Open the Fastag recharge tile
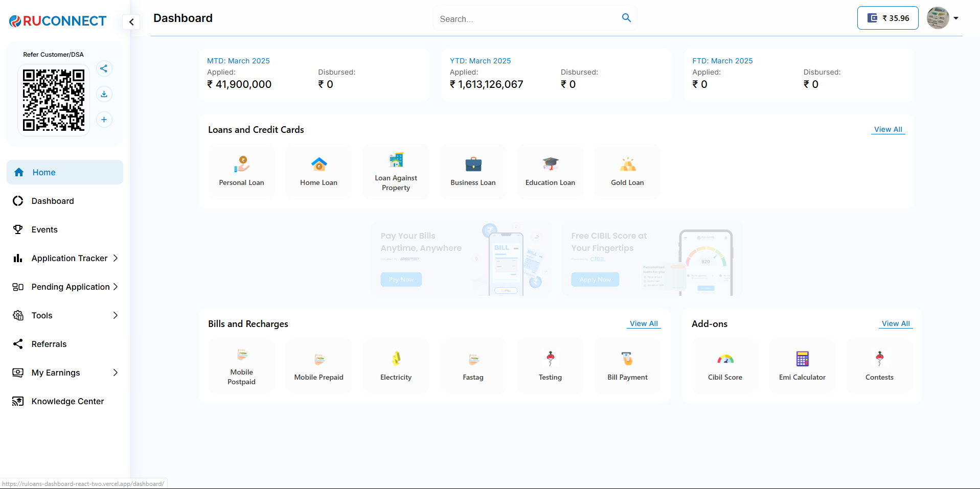This screenshot has height=489, width=980. pos(473,366)
